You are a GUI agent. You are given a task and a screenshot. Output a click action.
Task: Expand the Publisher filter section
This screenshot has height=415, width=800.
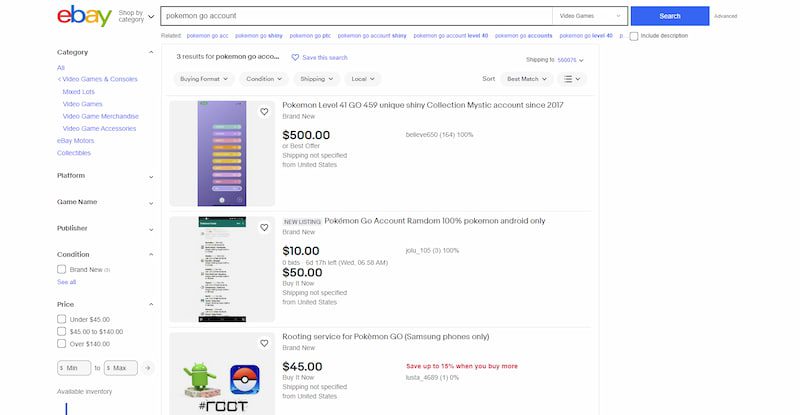click(151, 229)
